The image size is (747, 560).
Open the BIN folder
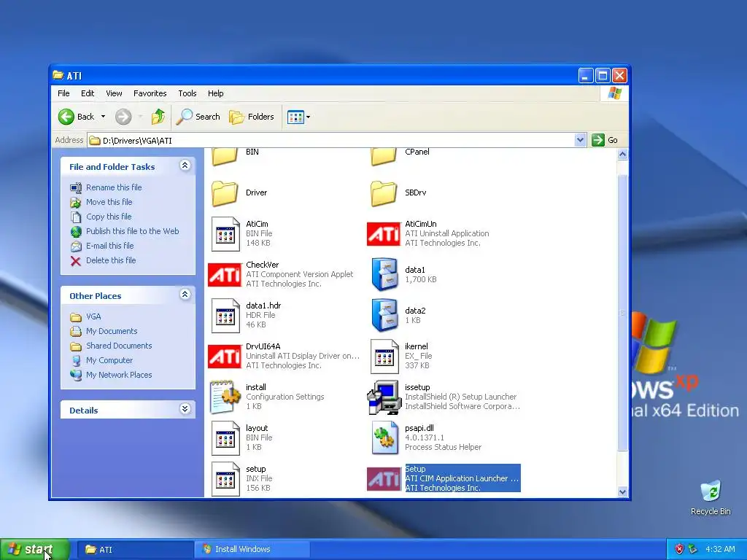click(x=225, y=157)
